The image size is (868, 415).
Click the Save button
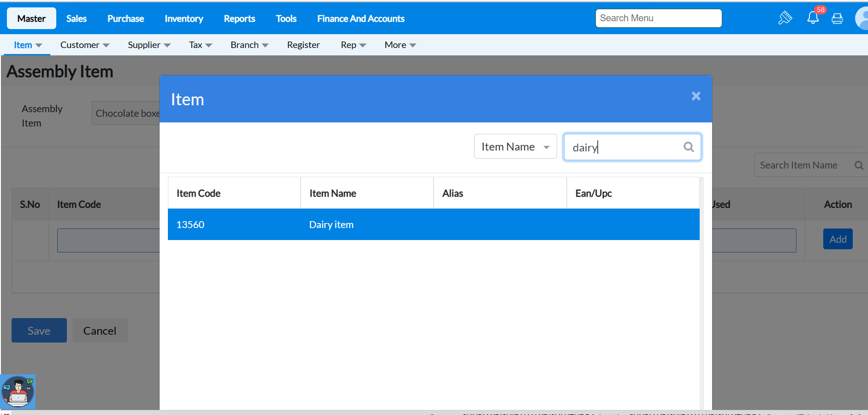click(x=39, y=331)
